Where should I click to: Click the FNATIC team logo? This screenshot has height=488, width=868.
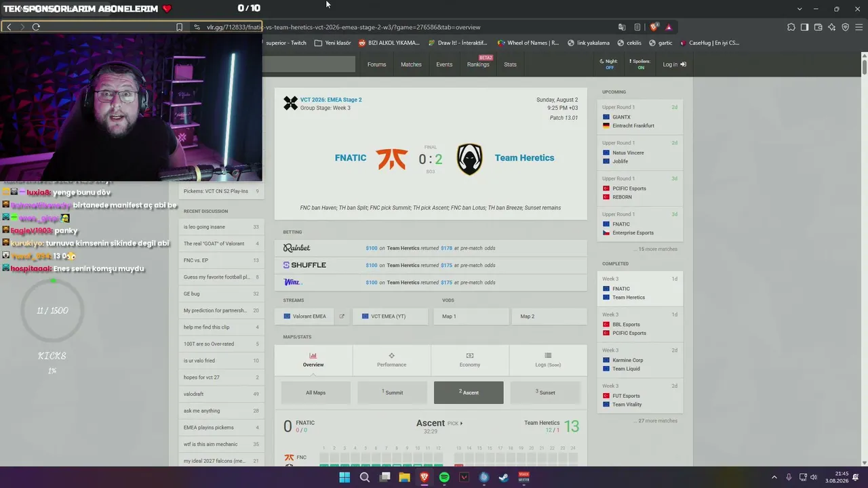tap(391, 159)
